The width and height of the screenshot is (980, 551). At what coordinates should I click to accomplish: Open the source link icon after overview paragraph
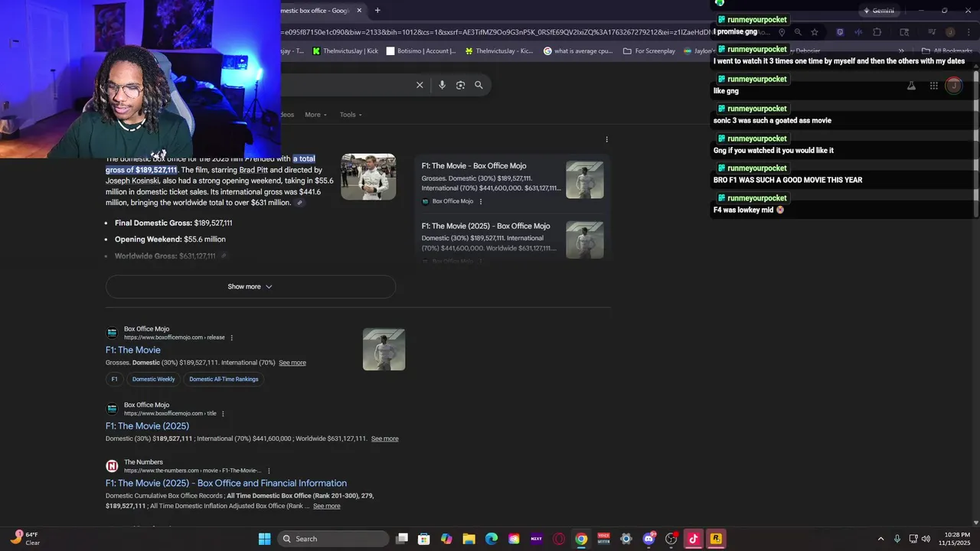point(300,203)
